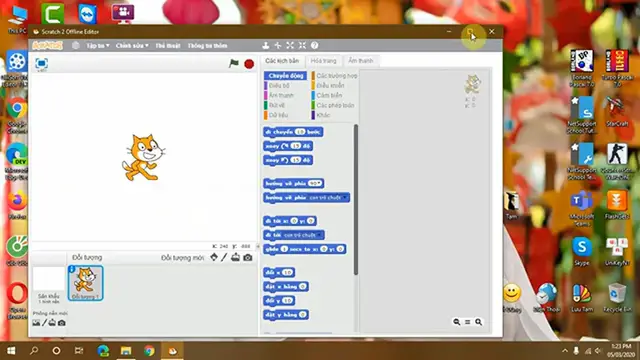640x360 pixels.
Task: Open the Windows Start menu
Action: [11, 351]
